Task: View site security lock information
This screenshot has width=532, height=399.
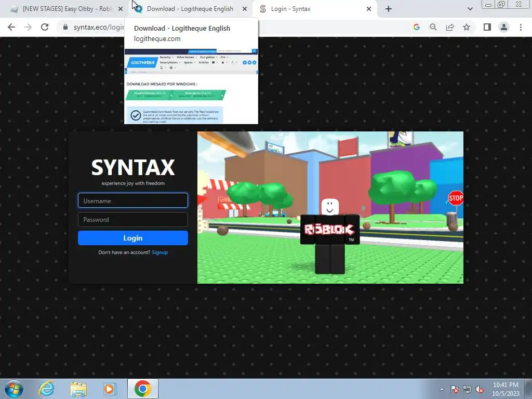Action: coord(65,27)
